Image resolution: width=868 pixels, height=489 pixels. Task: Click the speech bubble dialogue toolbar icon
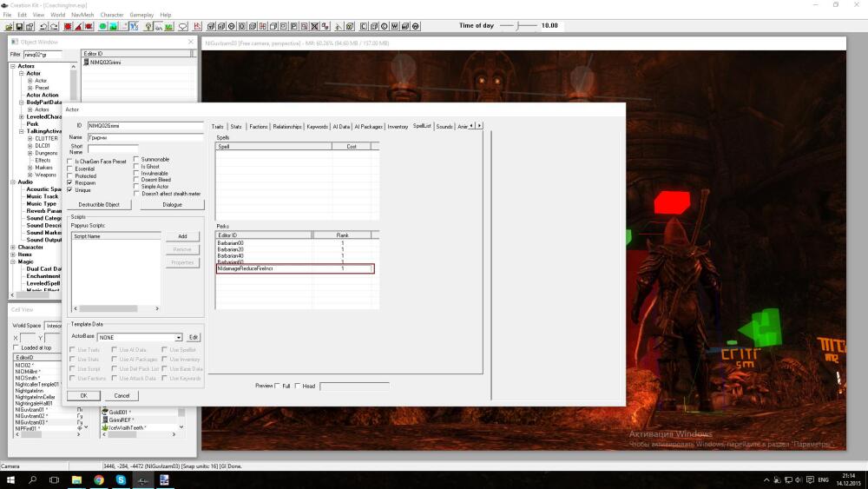[x=182, y=26]
